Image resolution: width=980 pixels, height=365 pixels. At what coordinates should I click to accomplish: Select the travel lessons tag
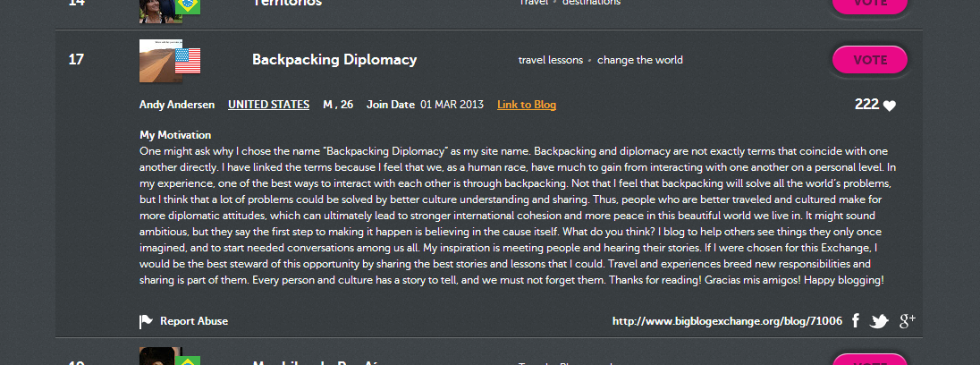550,60
